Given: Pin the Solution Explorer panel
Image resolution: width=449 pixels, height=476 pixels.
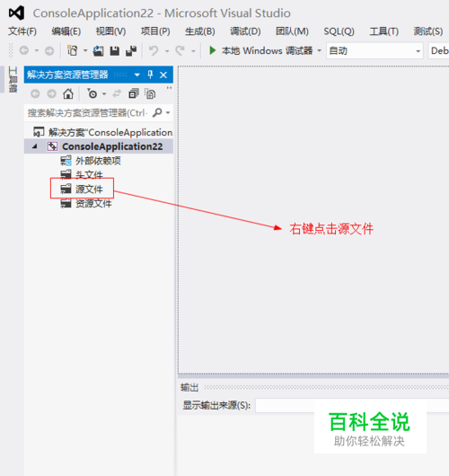Looking at the screenshot, I should click(x=150, y=75).
